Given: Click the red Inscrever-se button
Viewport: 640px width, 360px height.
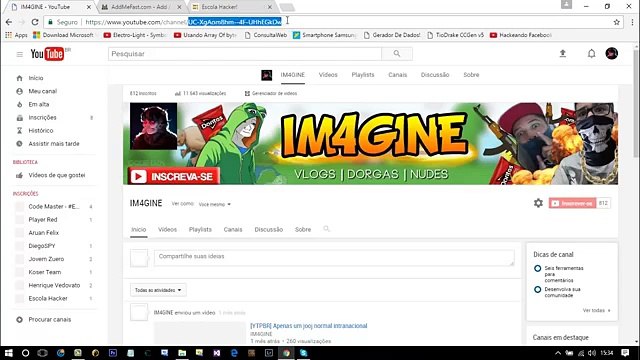Looking at the screenshot, I should [x=572, y=203].
